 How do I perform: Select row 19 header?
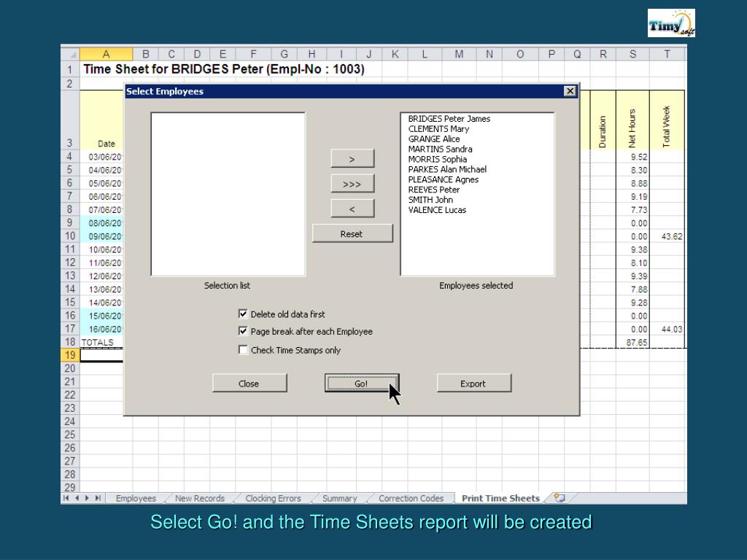[x=70, y=355]
